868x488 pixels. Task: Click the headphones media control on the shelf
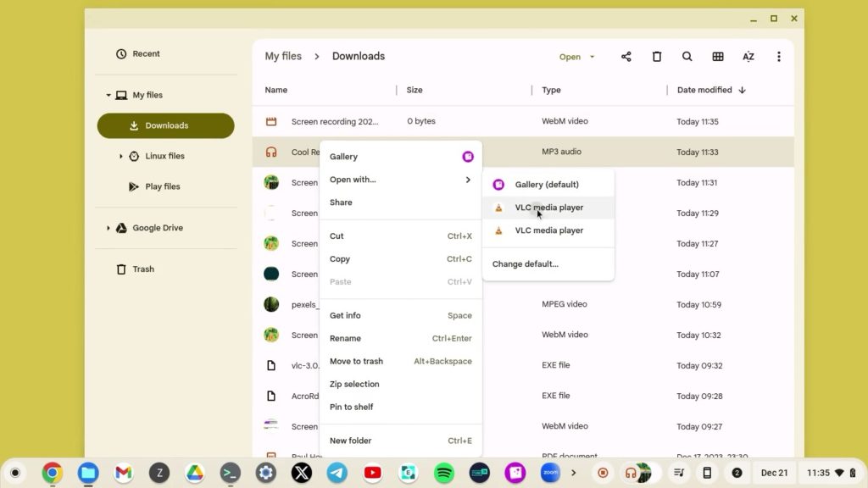click(x=631, y=473)
